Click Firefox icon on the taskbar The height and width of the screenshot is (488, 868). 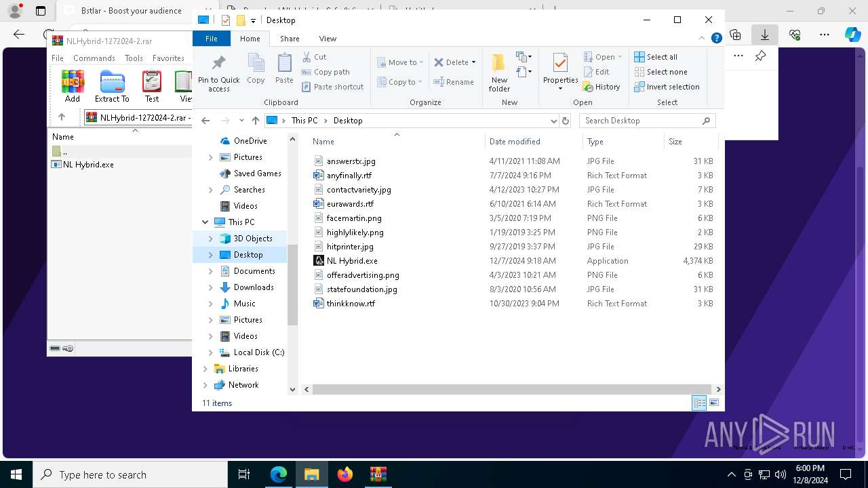(345, 474)
